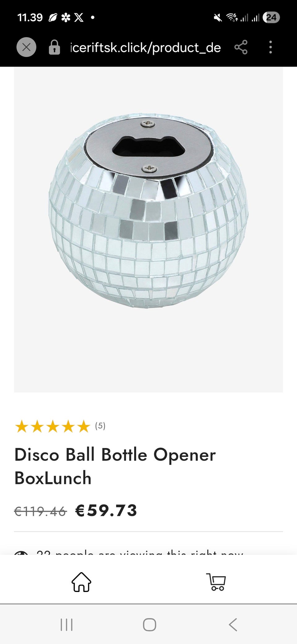Screen dimensions: 297x644
Task: Tap Android recent apps button
Action: (x=67, y=624)
